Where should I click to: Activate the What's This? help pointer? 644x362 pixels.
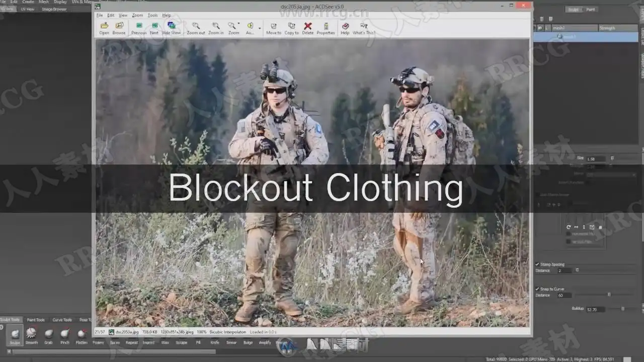[x=364, y=28]
